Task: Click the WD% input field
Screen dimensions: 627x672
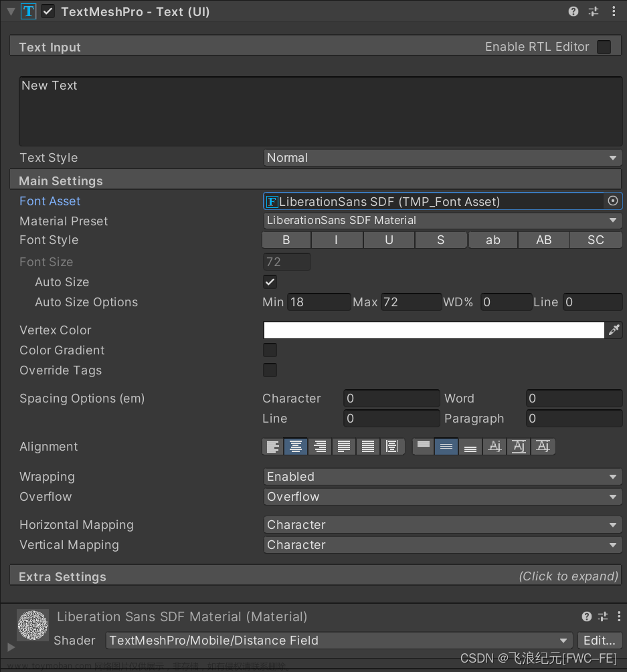Action: 506,302
